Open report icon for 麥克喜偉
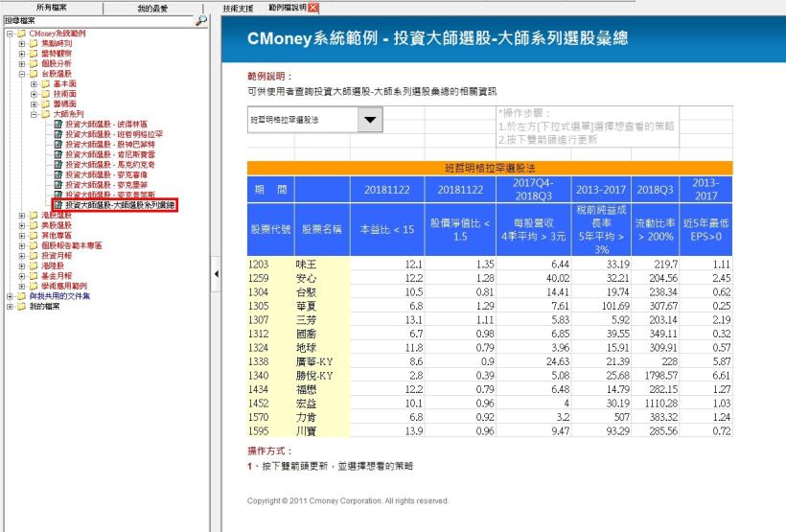The width and height of the screenshot is (786, 532). tap(58, 174)
